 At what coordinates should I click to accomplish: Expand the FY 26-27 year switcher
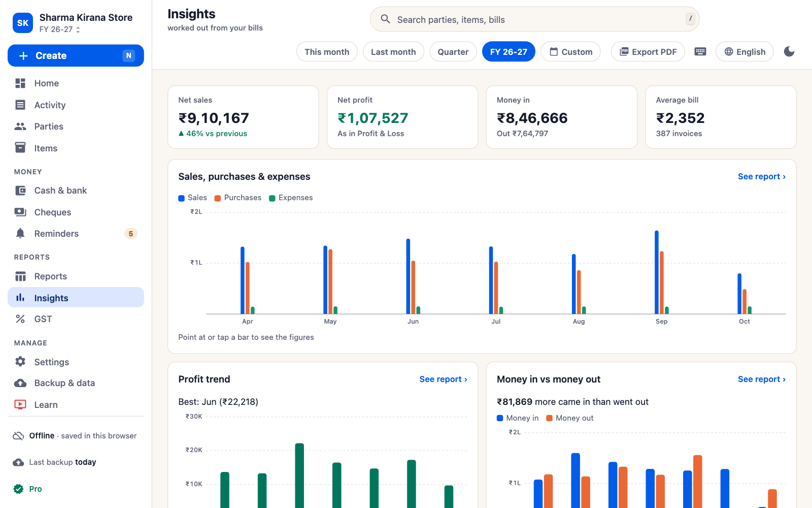point(60,29)
